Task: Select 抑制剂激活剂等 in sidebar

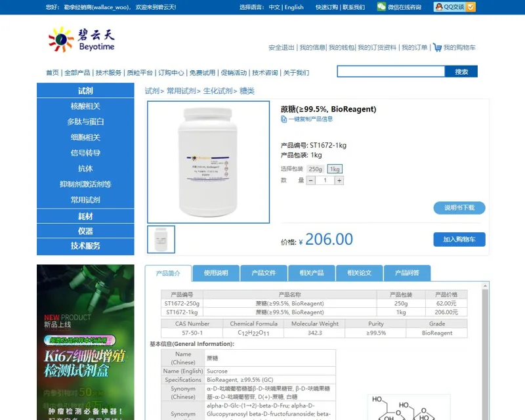Action: click(x=85, y=184)
